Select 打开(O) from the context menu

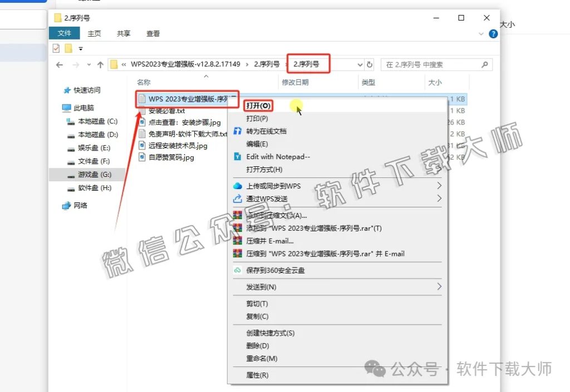[x=257, y=105]
